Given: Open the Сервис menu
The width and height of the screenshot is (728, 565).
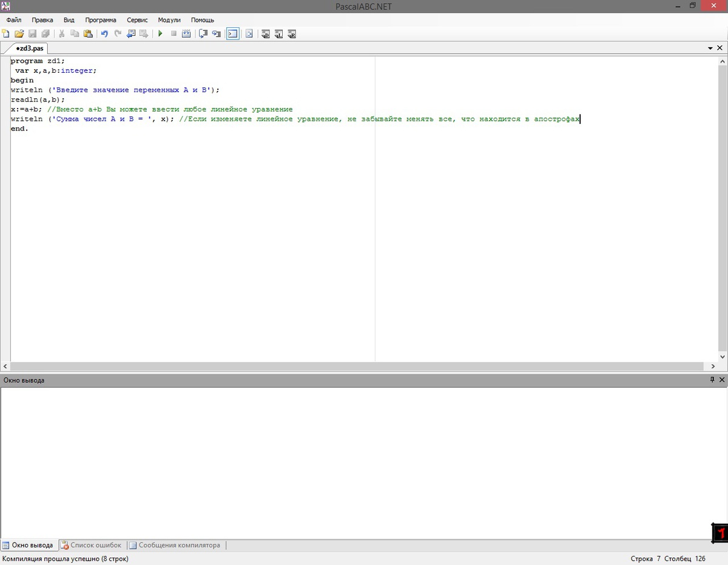Looking at the screenshot, I should 137,20.
